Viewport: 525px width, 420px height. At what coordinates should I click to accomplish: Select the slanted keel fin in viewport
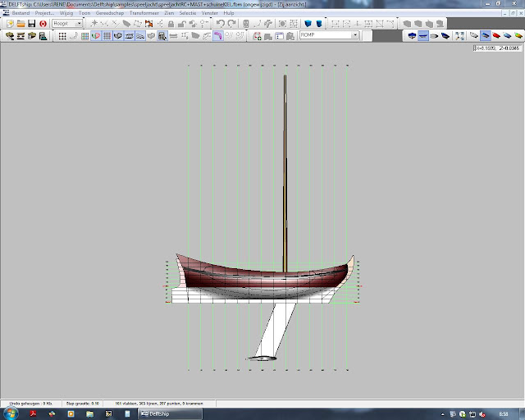[276, 330]
